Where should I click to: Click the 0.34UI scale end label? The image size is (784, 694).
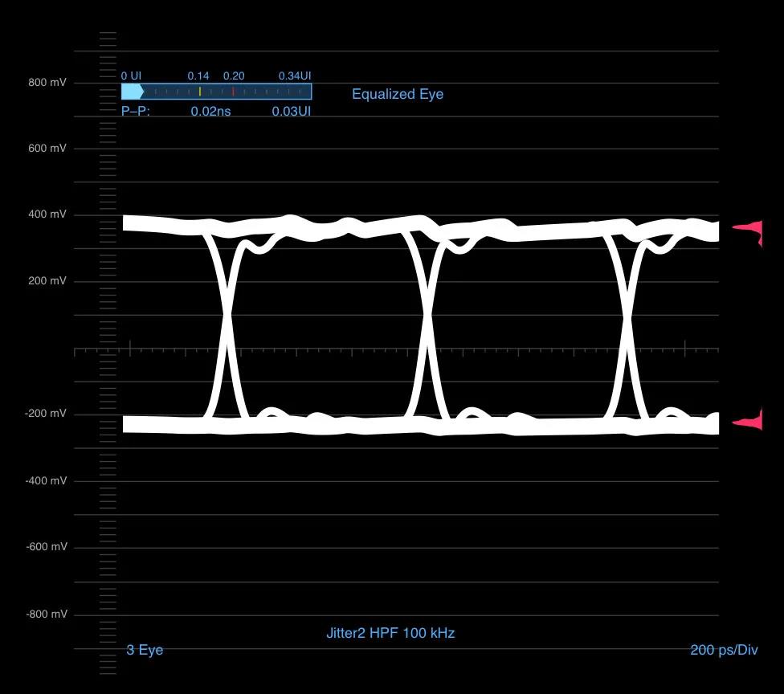pyautogui.click(x=295, y=76)
